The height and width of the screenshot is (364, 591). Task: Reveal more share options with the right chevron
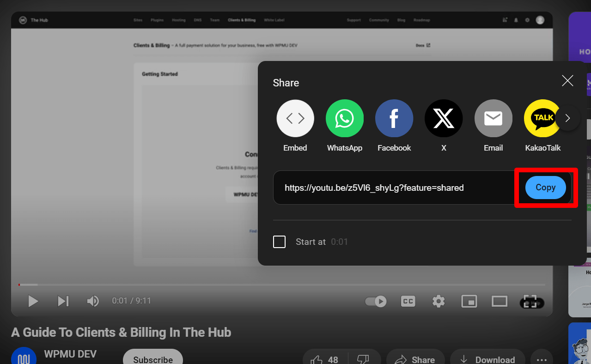(568, 118)
